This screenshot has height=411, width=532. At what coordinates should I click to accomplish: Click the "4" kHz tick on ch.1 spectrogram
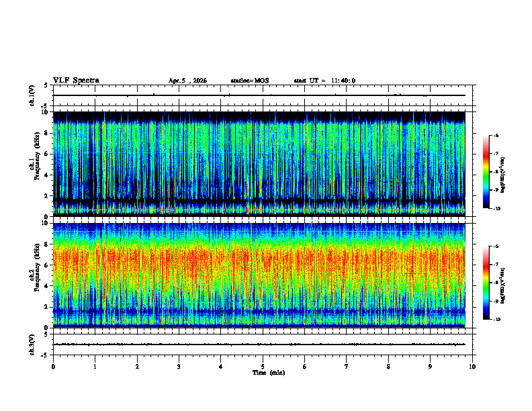(x=47, y=175)
